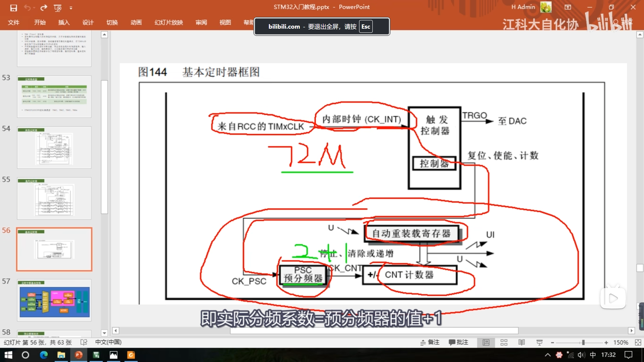Switch to Slide Sorter view icon
Screen dimensions: 644x362
[504, 342]
